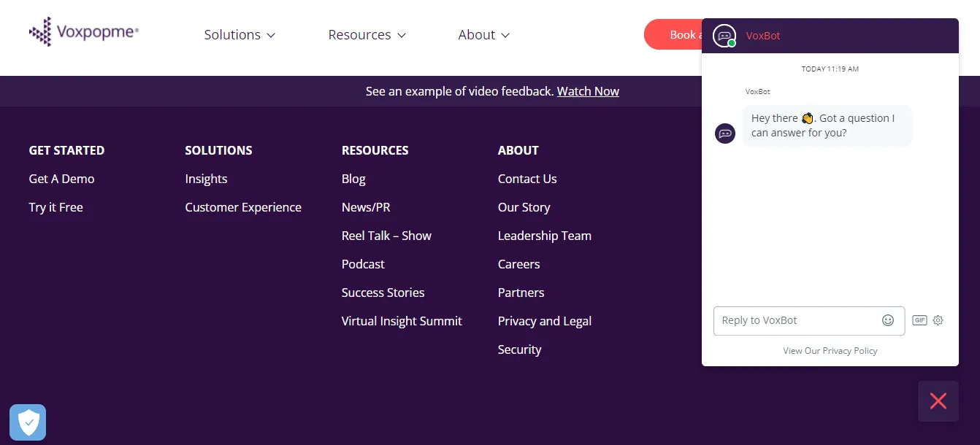Viewport: 980px width, 445px height.
Task: Click the TODAY 11:19 AM timestamp
Action: click(830, 69)
